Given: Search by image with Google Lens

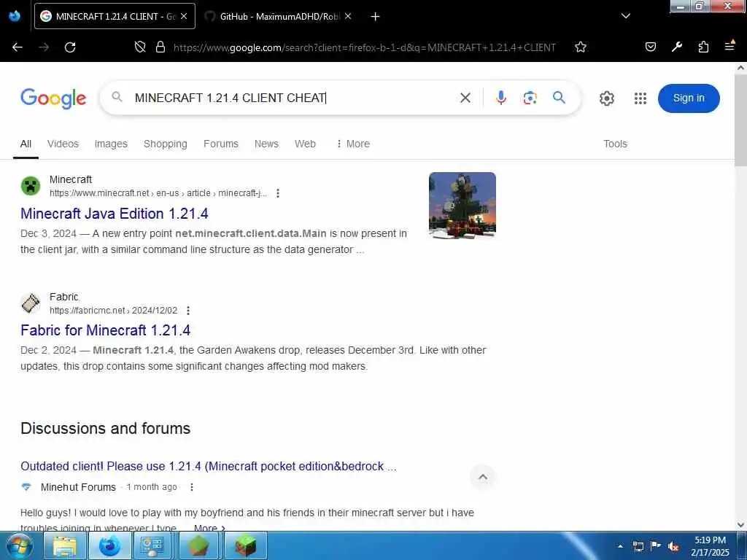Looking at the screenshot, I should (530, 98).
